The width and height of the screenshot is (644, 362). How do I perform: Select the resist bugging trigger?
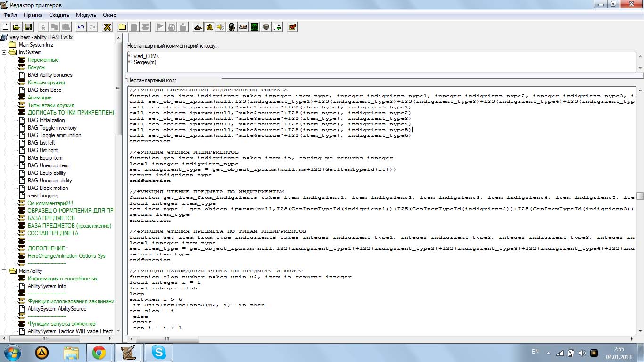[x=43, y=196]
